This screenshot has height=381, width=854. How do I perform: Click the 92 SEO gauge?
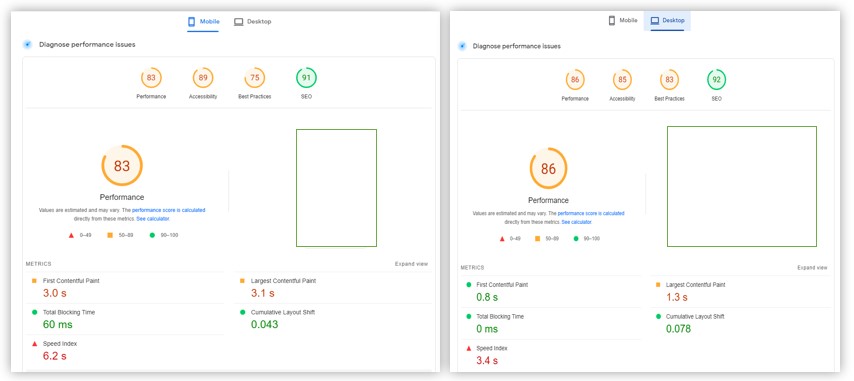click(716, 80)
